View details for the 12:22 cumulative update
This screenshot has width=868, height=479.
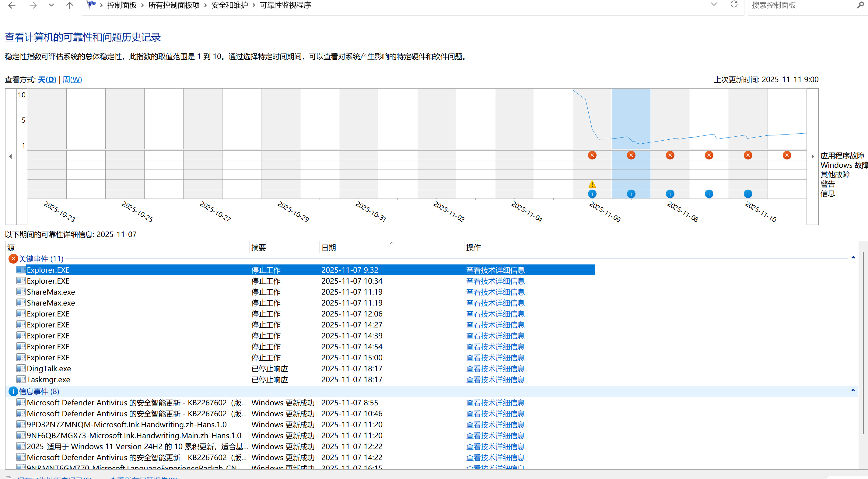point(495,447)
